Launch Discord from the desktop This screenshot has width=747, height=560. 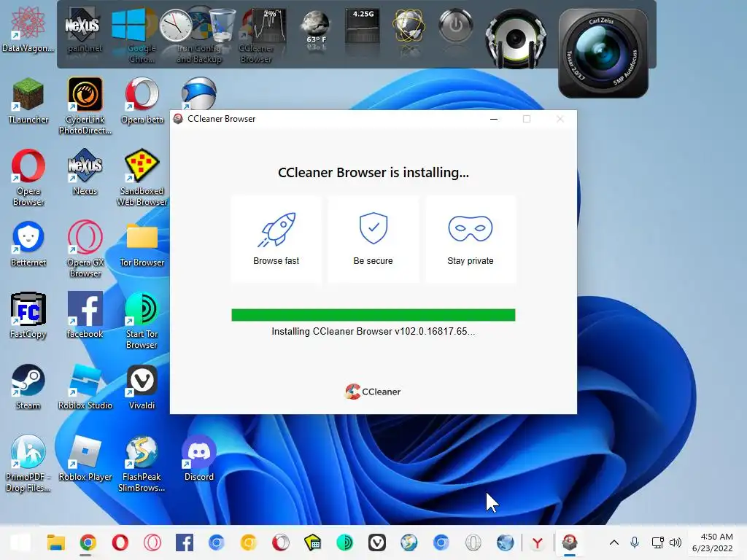198,458
